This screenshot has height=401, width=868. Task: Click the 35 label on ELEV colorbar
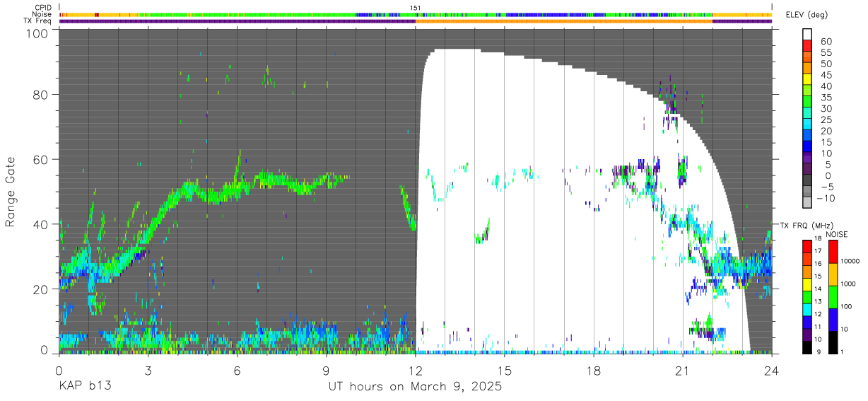tap(826, 98)
